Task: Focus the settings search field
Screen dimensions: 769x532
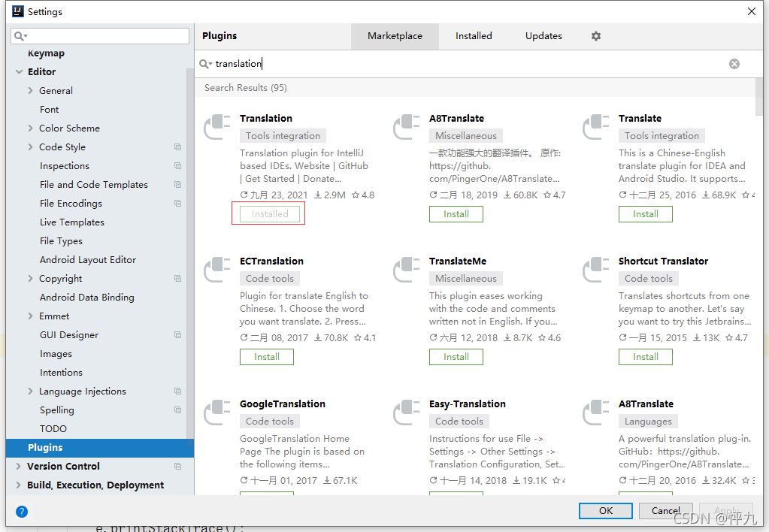Action: 100,36
